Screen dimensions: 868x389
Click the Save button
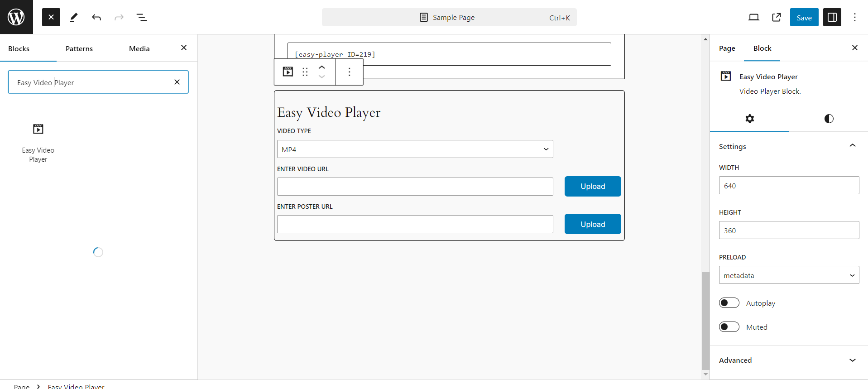pos(804,17)
